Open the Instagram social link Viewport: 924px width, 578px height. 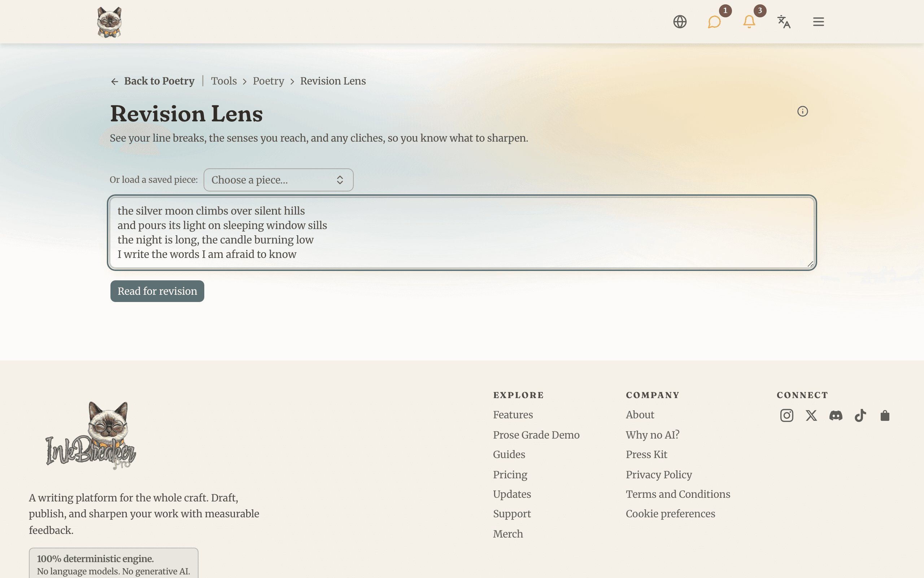tap(786, 415)
